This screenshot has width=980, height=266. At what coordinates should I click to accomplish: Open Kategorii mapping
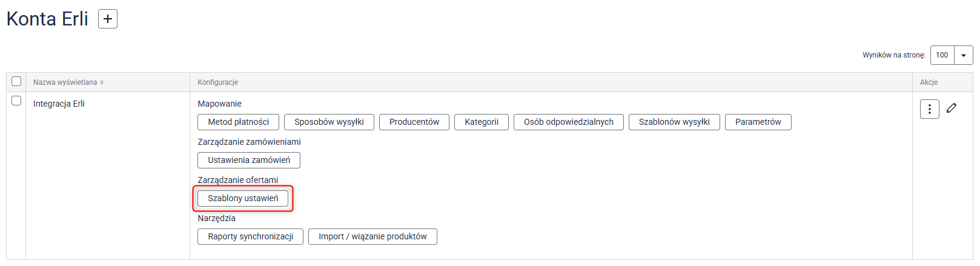point(482,122)
